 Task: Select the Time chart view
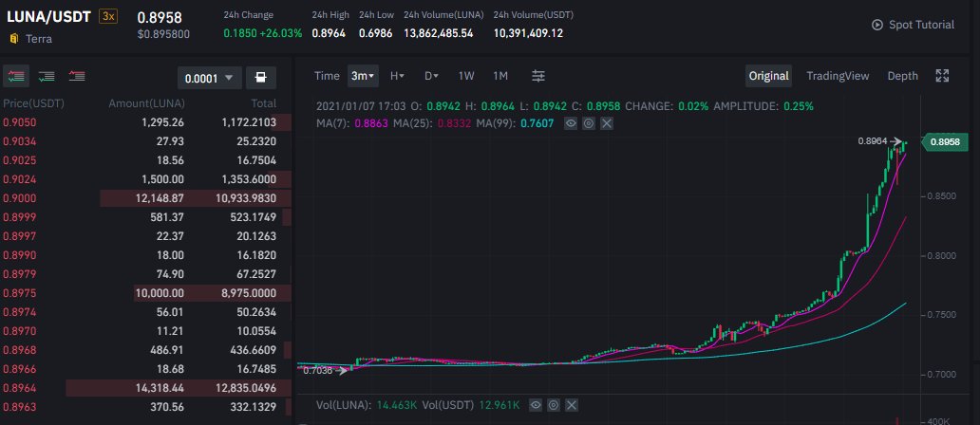[327, 76]
